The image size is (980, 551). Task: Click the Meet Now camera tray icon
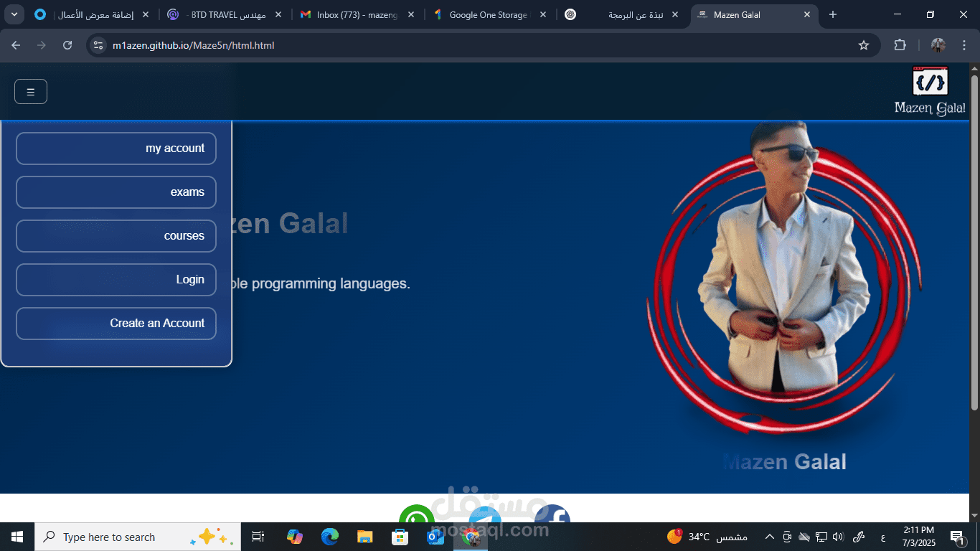pyautogui.click(x=787, y=537)
